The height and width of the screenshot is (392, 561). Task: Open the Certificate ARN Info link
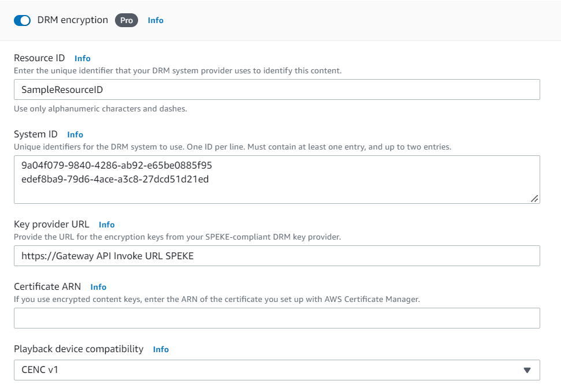click(98, 287)
